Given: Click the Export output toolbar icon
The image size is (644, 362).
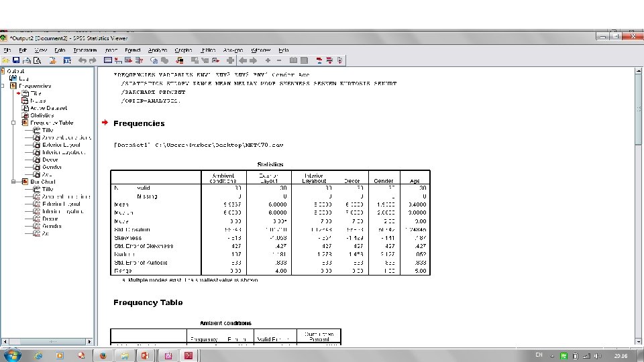Looking at the screenshot, I should pos(52,60).
